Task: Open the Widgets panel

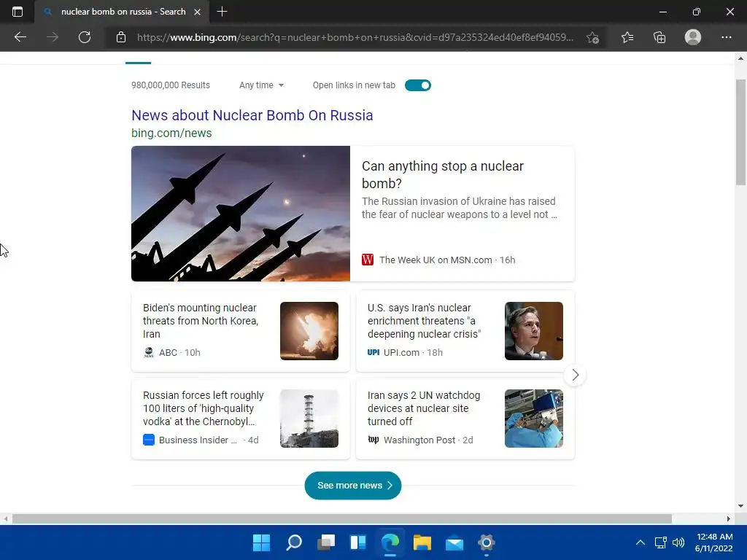Action: click(357, 542)
